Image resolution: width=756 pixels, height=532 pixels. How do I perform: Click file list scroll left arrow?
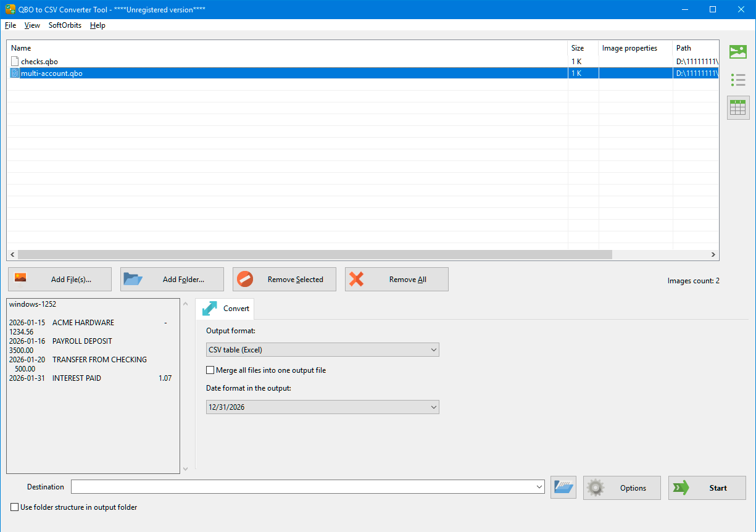[12, 254]
